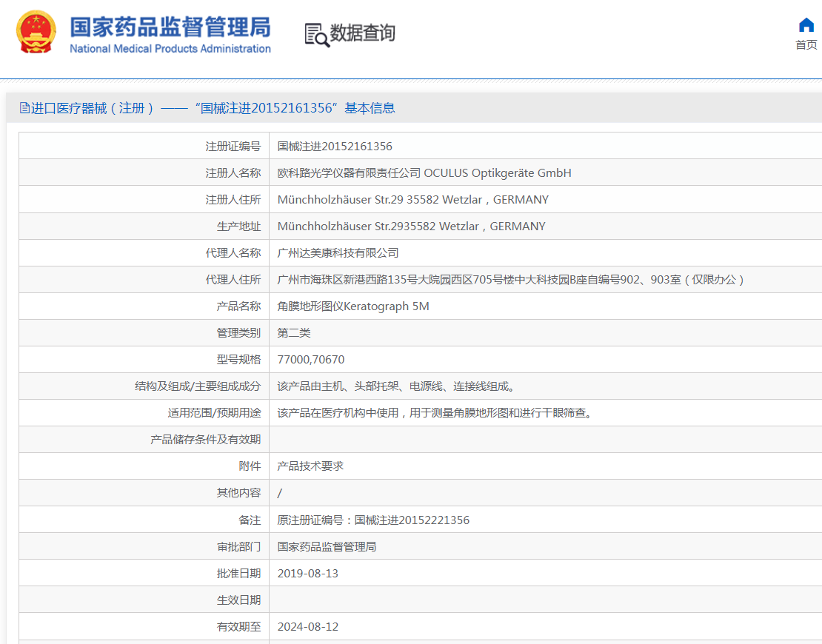The width and height of the screenshot is (822, 644).
Task: Select agent name 广州达美康科技有限公司
Action: coord(338,253)
